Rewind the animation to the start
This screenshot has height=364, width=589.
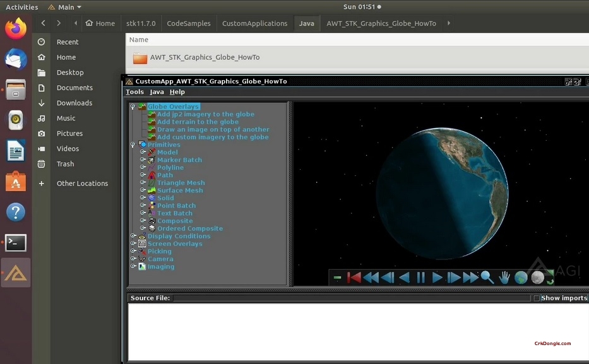[354, 277]
